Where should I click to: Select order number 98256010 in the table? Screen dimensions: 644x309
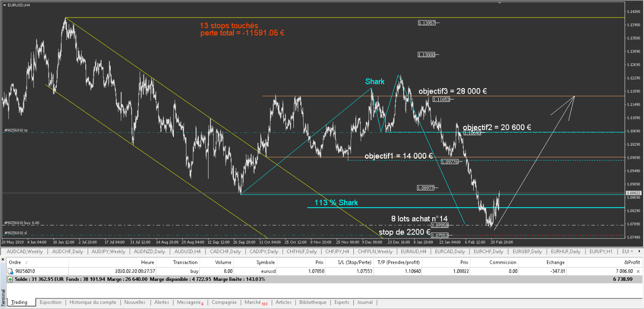click(25, 272)
